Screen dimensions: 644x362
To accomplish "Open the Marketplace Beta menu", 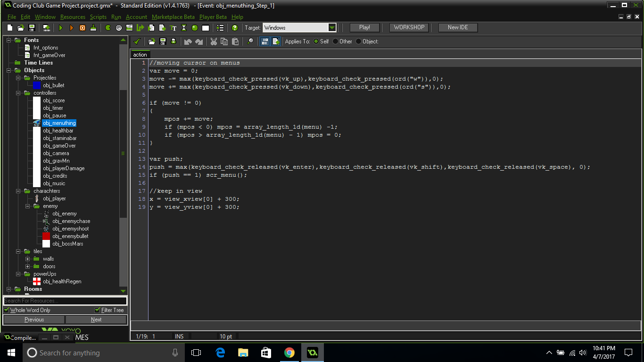I will tap(173, 16).
